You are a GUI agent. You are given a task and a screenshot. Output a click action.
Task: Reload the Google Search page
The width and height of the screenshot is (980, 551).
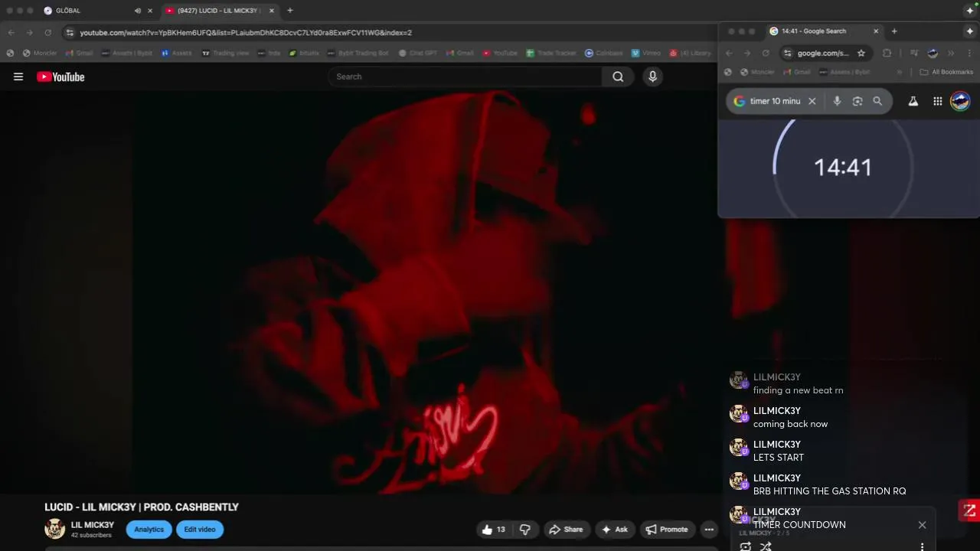tap(766, 54)
